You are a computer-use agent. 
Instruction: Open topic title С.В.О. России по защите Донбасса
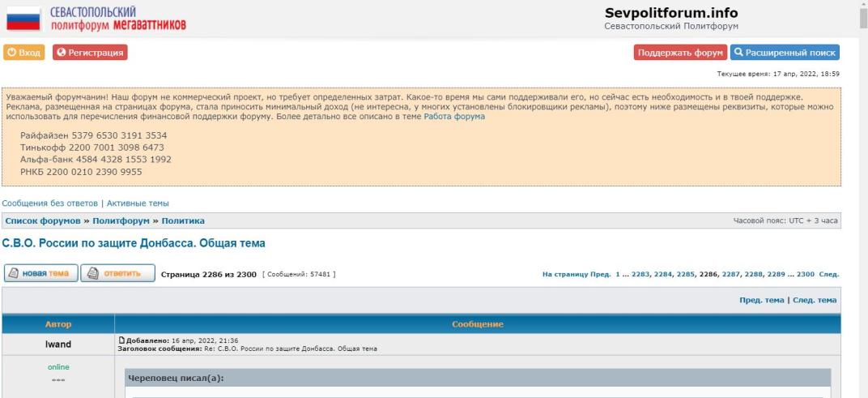coord(134,243)
